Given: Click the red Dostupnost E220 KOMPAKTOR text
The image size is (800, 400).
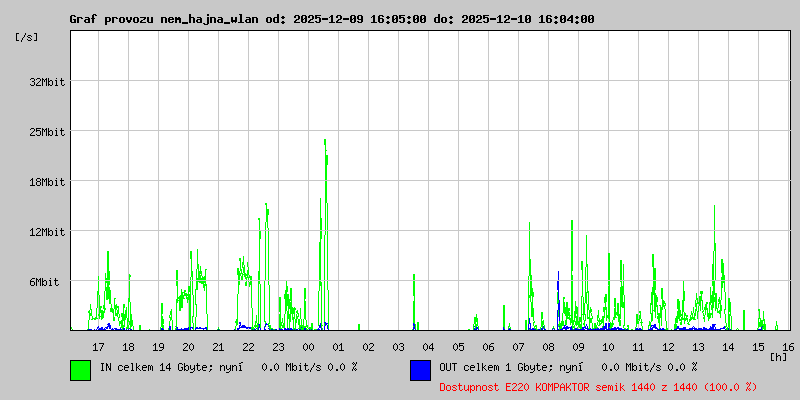Looking at the screenshot, I should pyautogui.click(x=598, y=386).
